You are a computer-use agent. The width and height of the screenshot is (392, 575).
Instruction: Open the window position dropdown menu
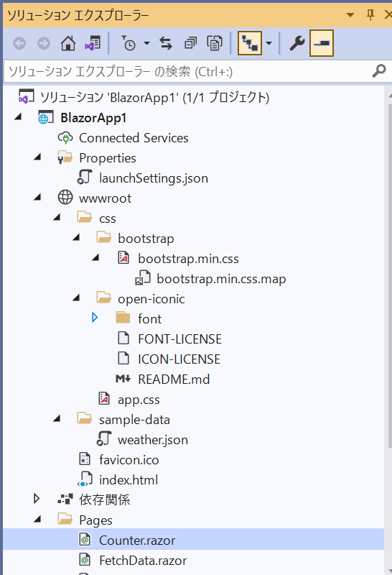(x=350, y=15)
